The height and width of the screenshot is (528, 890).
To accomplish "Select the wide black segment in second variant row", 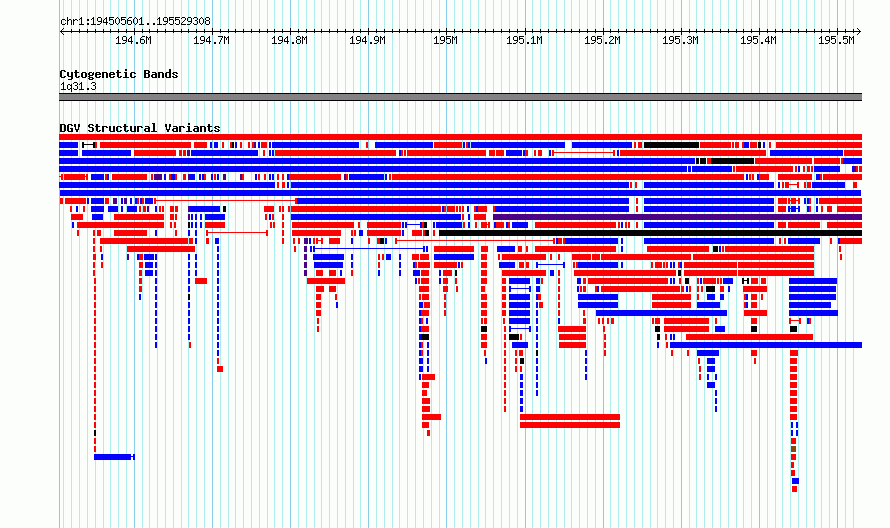I will tap(671, 145).
